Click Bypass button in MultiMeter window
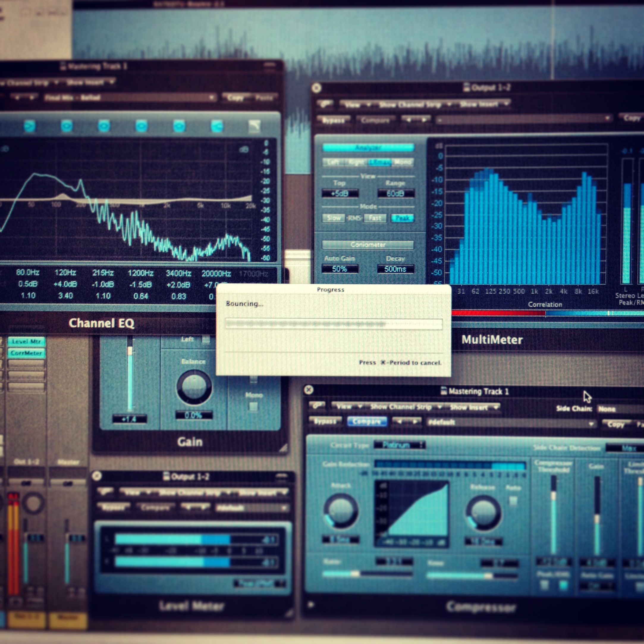The height and width of the screenshot is (644, 644). click(x=333, y=120)
